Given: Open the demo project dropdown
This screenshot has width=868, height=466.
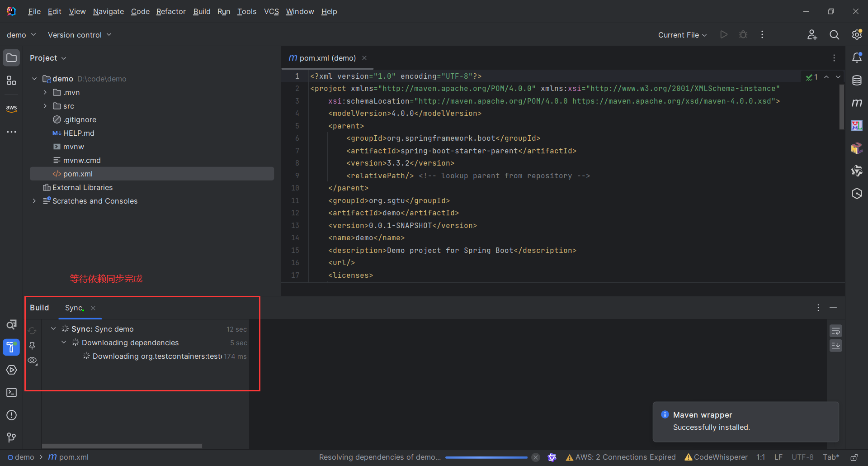Looking at the screenshot, I should [21, 35].
